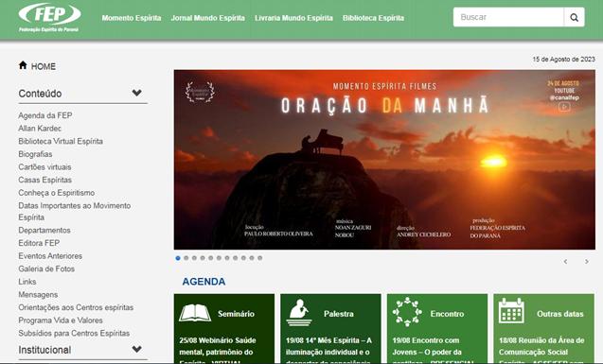Switch to the second carousel dot
603x364 pixels.
pos(186,258)
